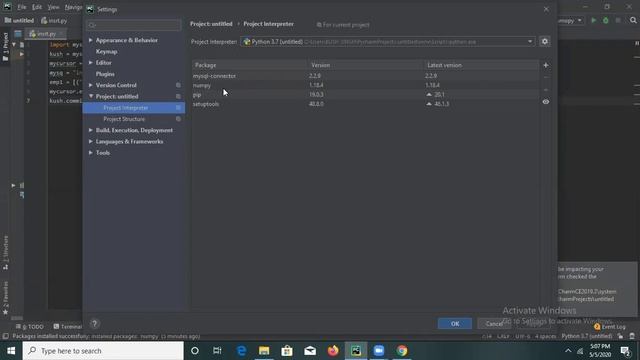Image resolution: width=640 pixels, height=360 pixels.
Task: Click the green Debug bug icon
Action: coord(606,20)
